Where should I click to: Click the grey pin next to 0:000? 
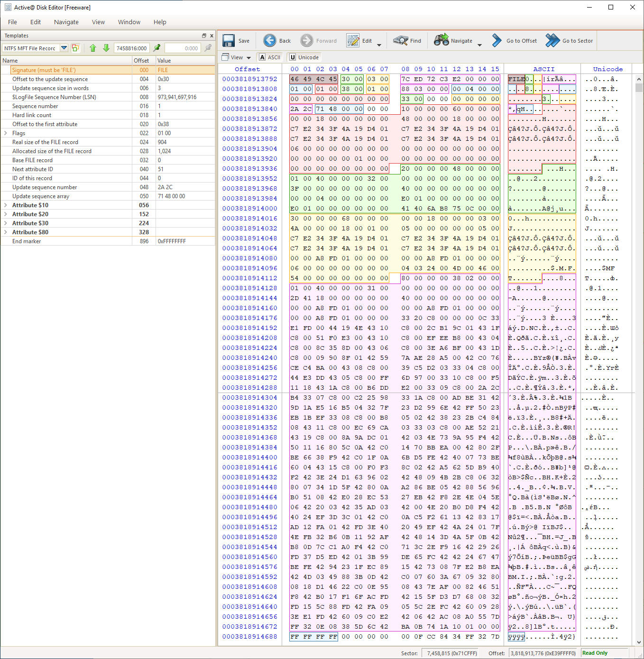208,48
